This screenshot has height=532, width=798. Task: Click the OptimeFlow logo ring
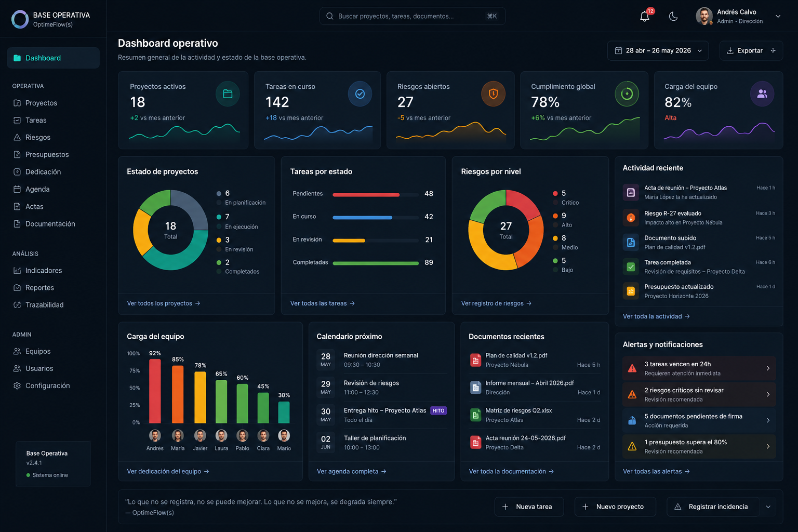tap(20, 19)
